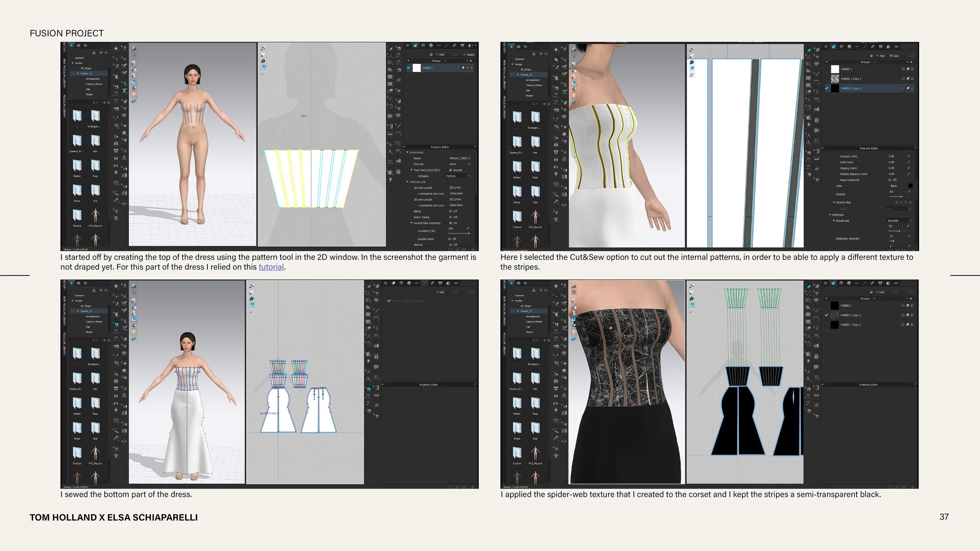This screenshot has height=551, width=980.
Task: Click pencil icon beside Pattern name field
Action: (x=469, y=158)
